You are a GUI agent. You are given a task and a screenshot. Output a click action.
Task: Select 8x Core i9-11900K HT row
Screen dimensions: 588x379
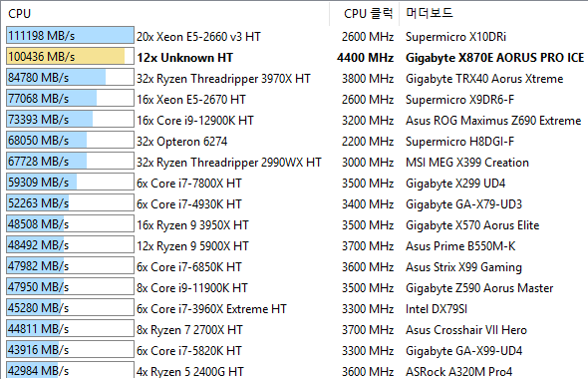(x=192, y=288)
